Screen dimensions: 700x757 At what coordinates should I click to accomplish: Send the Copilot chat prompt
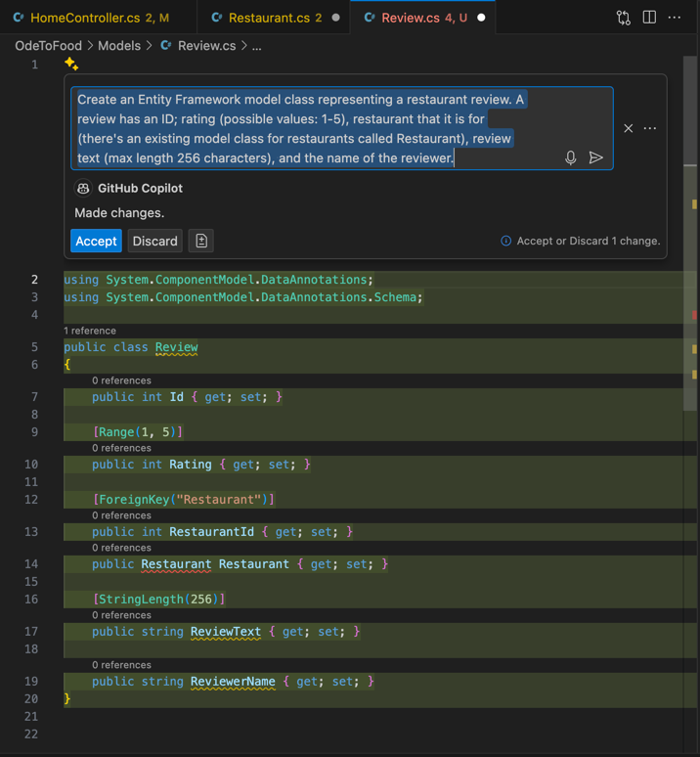tap(595, 157)
